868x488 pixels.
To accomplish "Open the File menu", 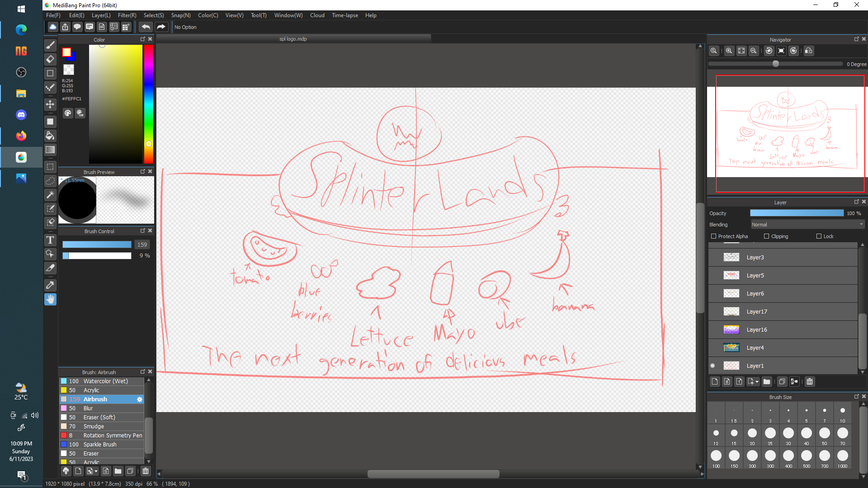I will 53,15.
